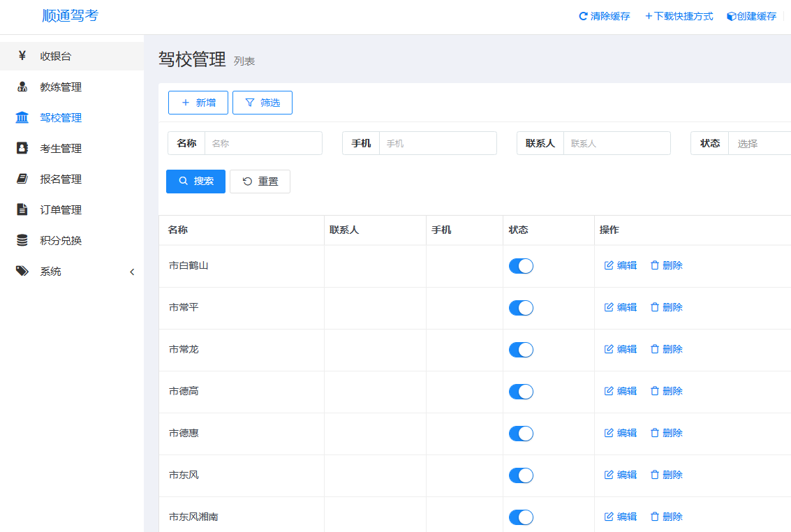
Task: Click the trash icon for 市东风湘南
Action: pyautogui.click(x=655, y=517)
